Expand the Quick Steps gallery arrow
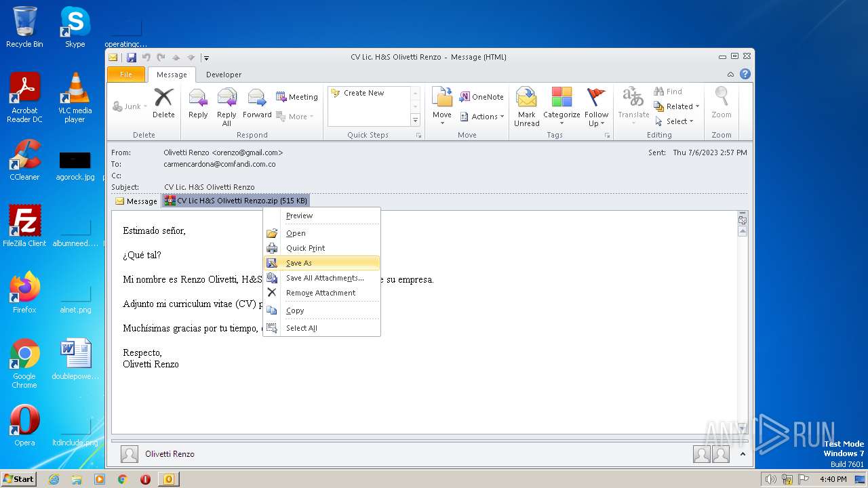 point(415,120)
